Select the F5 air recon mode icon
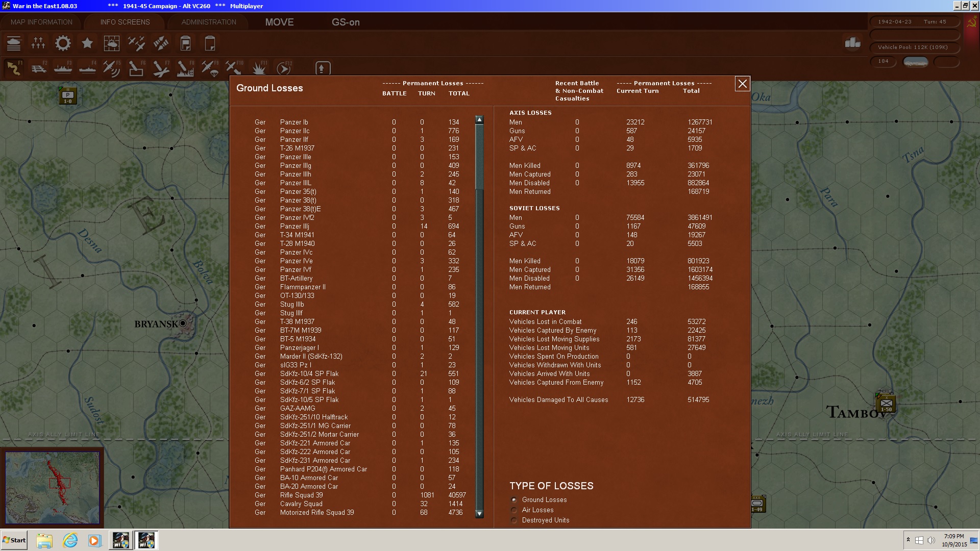The image size is (980, 551). 111,68
